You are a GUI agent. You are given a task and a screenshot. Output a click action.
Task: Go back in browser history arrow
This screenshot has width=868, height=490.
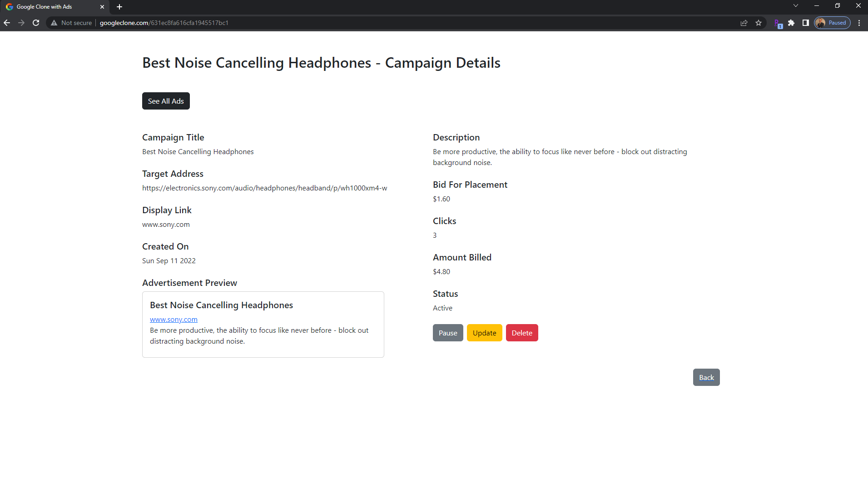coord(7,23)
